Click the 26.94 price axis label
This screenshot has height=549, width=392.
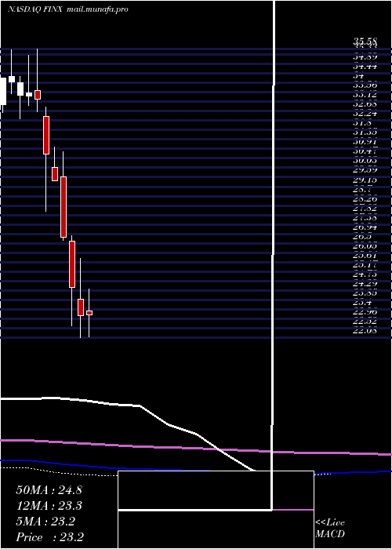coord(365,227)
